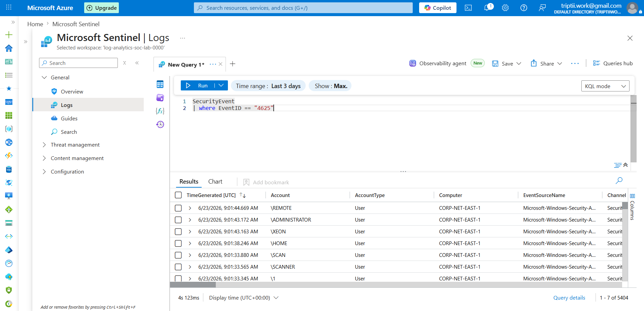Search within results using magnifier icon
This screenshot has width=644, height=311.
[x=619, y=181]
